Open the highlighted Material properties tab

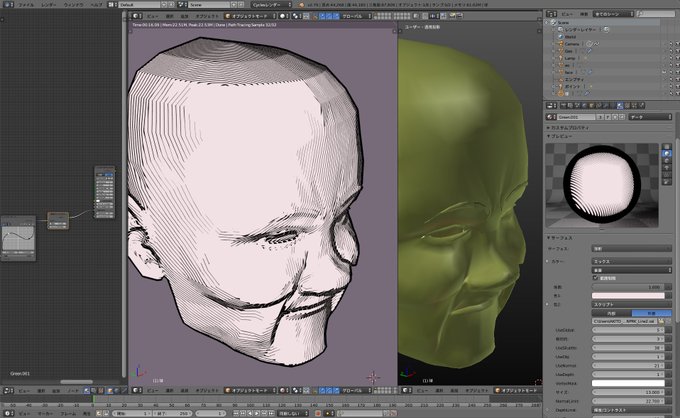tap(620, 105)
